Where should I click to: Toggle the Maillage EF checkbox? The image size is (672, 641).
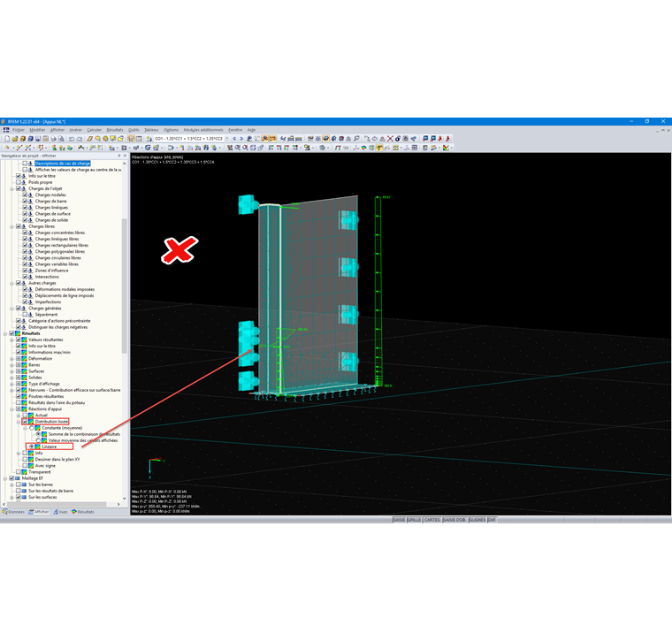click(12, 477)
